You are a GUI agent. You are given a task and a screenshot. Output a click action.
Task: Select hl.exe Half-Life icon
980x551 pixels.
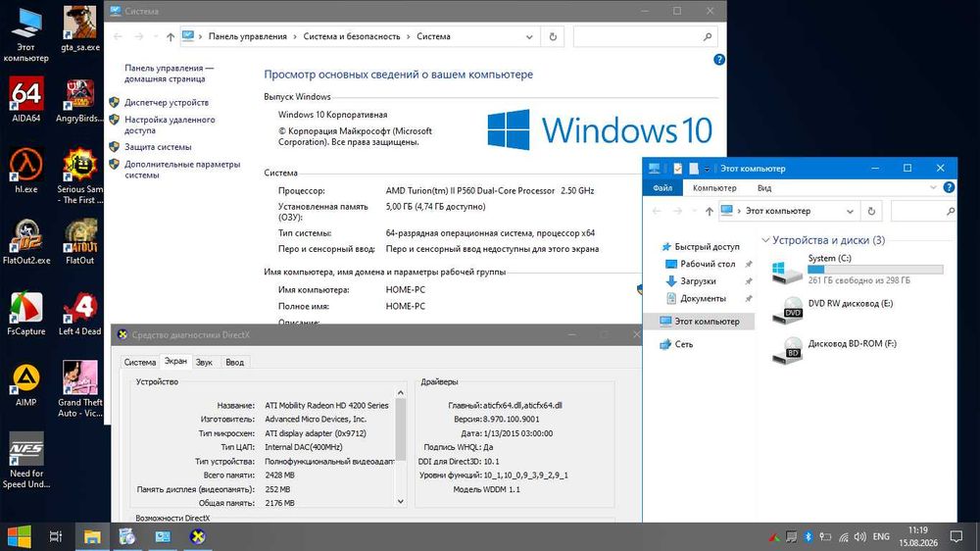(25, 171)
